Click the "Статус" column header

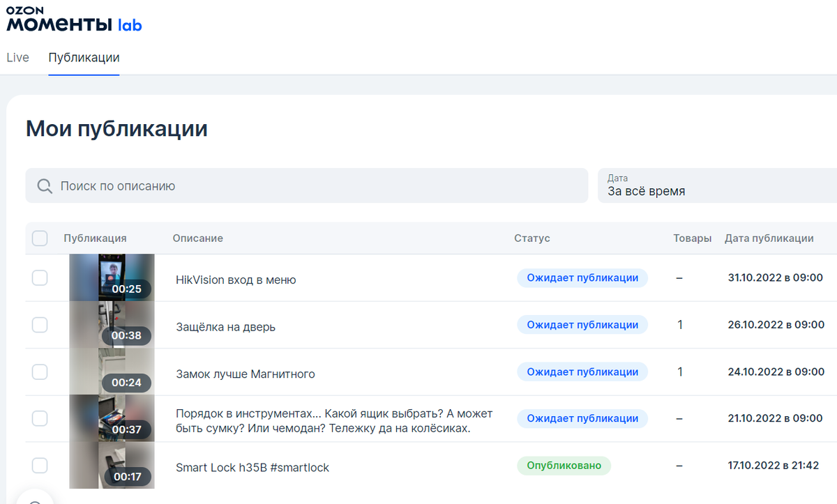pyautogui.click(x=532, y=238)
